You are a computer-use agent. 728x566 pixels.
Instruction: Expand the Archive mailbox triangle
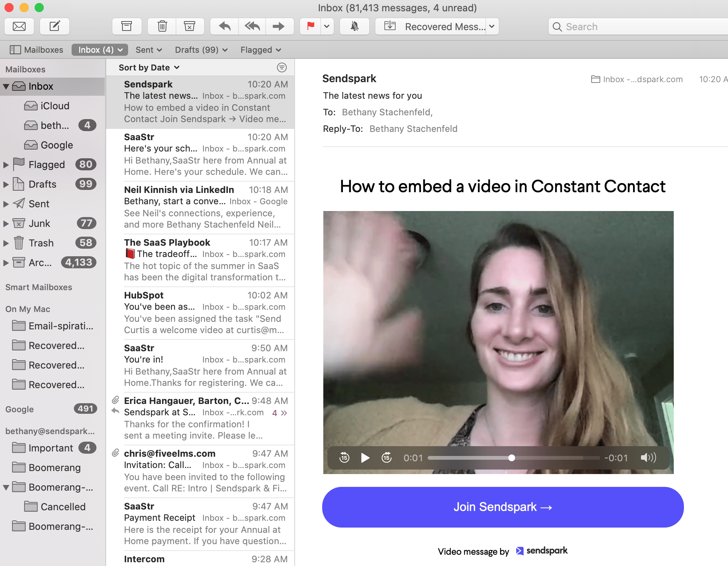coord(6,263)
